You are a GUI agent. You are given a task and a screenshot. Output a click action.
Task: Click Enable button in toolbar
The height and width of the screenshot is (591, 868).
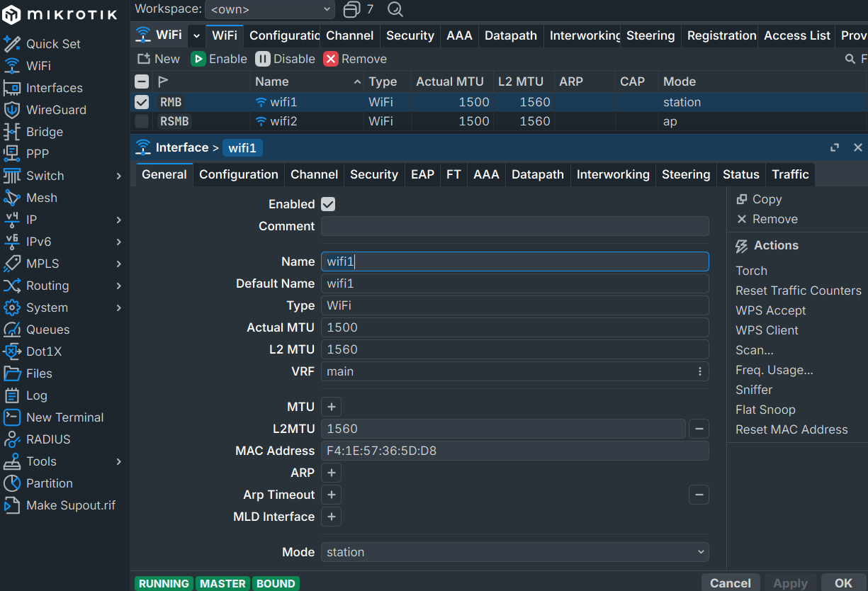220,59
